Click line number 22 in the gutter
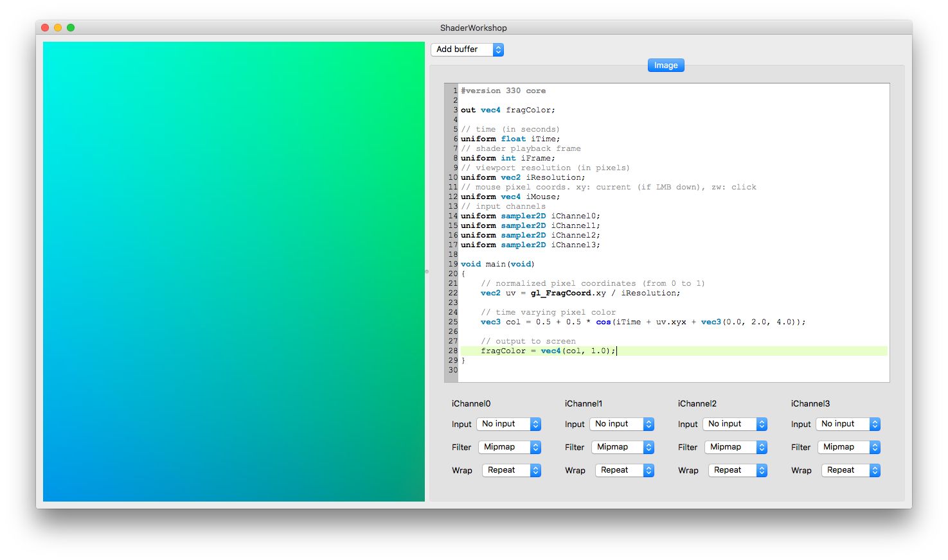 452,293
